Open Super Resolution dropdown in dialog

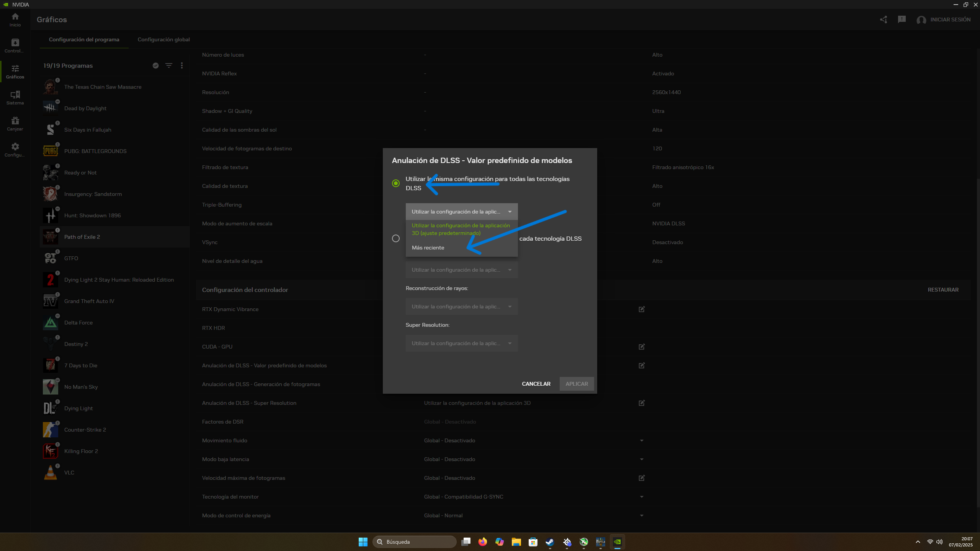462,343
